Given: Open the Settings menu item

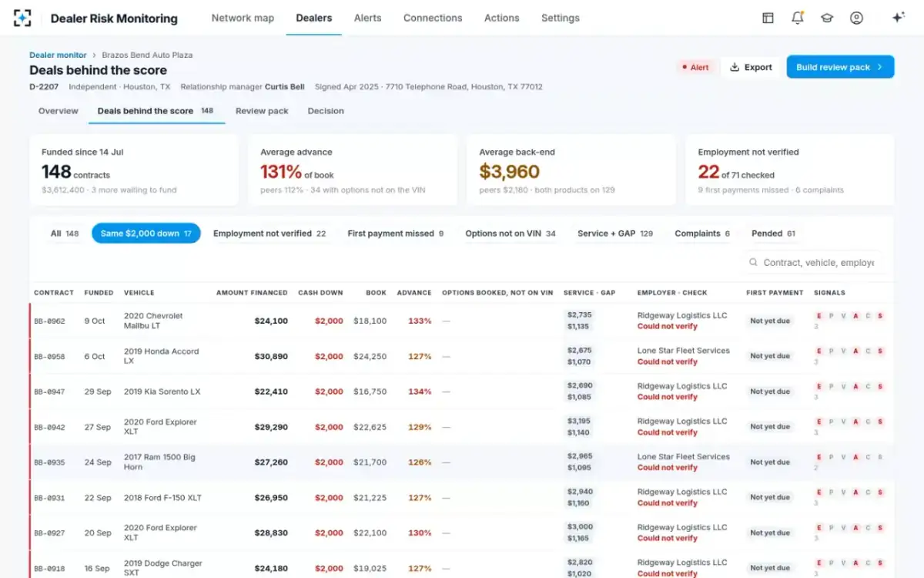Looking at the screenshot, I should click(x=561, y=18).
